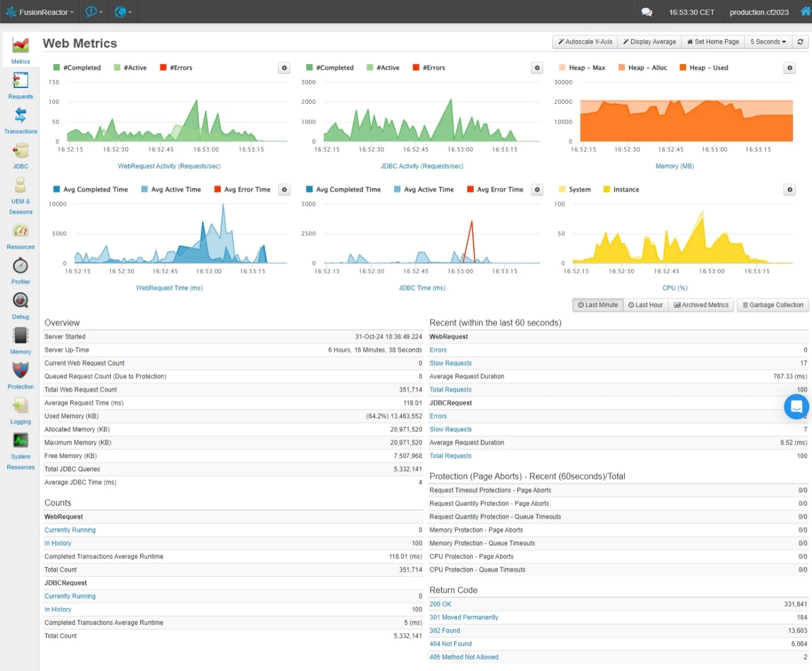Open JDBC Activity (Requests/sec) chart link
The image size is (812, 671).
422,166
